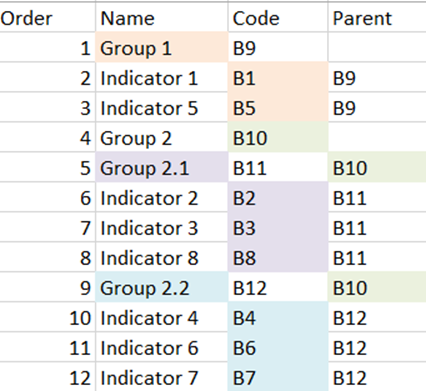426x391 pixels.
Task: Click the B3 code cell
Action: click(278, 227)
